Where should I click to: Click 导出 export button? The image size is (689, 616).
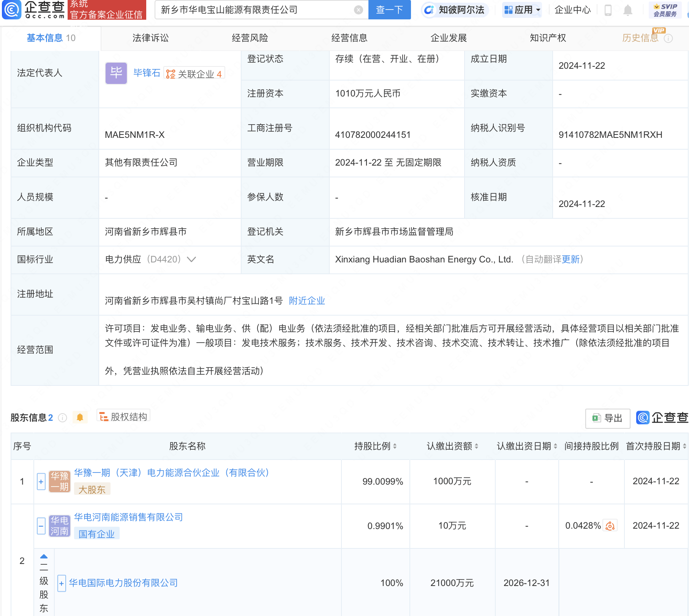click(x=608, y=419)
